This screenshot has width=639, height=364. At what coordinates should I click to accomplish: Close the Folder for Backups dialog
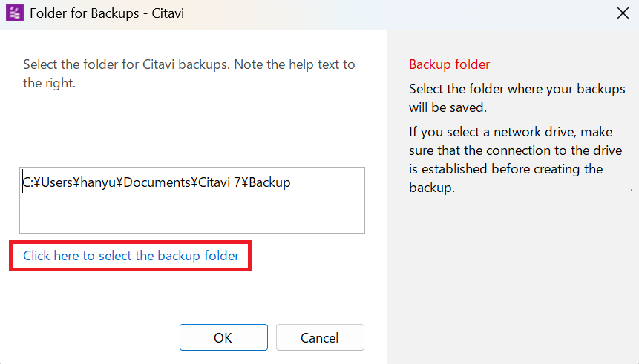(x=623, y=13)
